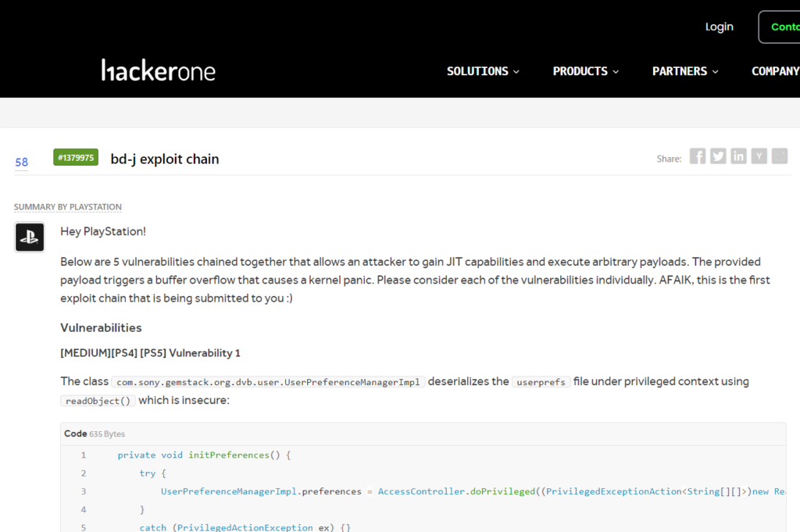The width and height of the screenshot is (800, 532).
Task: Click inline code UserPreferenceManagerImpl class name
Action: click(269, 382)
